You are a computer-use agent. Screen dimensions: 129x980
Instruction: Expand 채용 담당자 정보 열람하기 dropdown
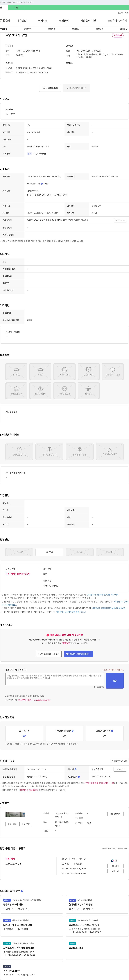click(78, 654)
